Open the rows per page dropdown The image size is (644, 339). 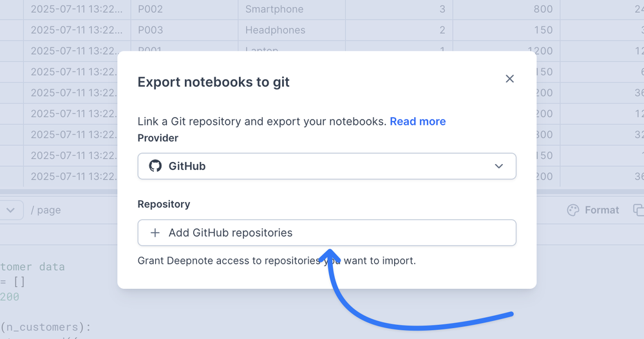12,210
